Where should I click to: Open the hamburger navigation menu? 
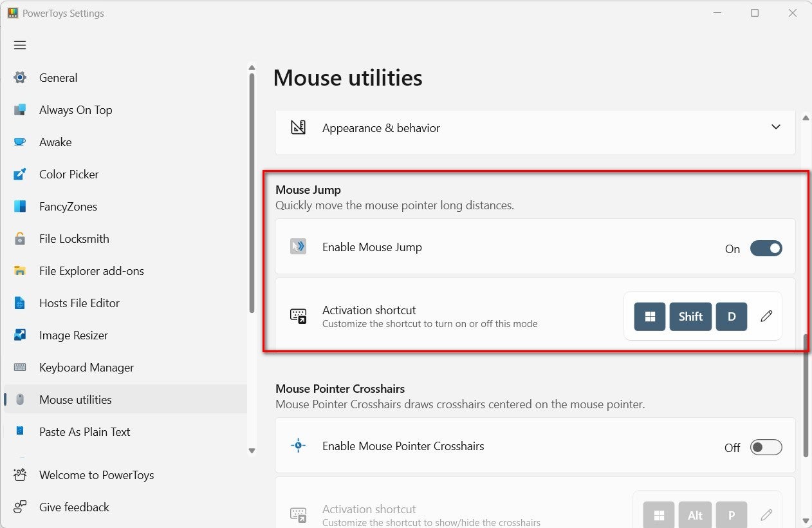(20, 45)
